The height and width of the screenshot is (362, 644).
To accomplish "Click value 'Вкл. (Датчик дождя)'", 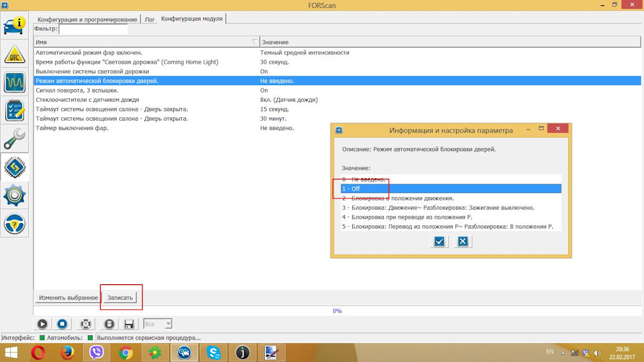I will [x=288, y=100].
